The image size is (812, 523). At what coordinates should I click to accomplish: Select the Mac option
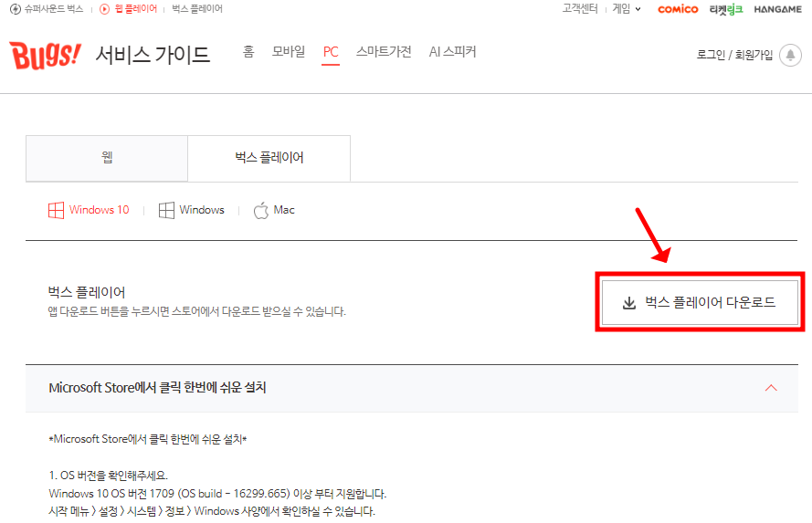[x=274, y=210]
